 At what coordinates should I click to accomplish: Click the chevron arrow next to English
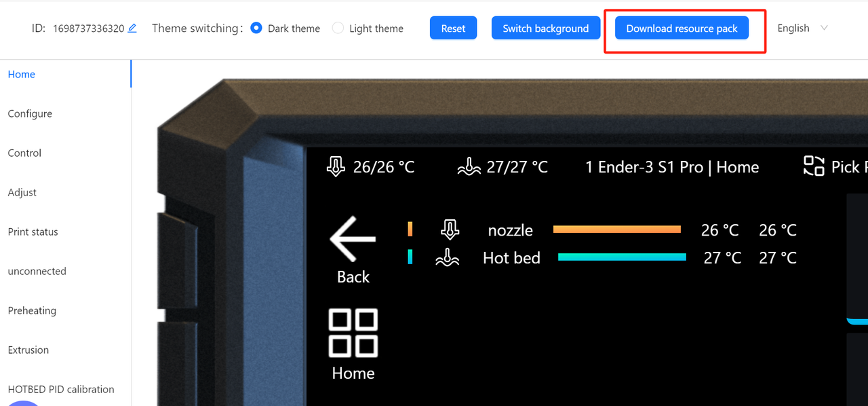point(824,28)
